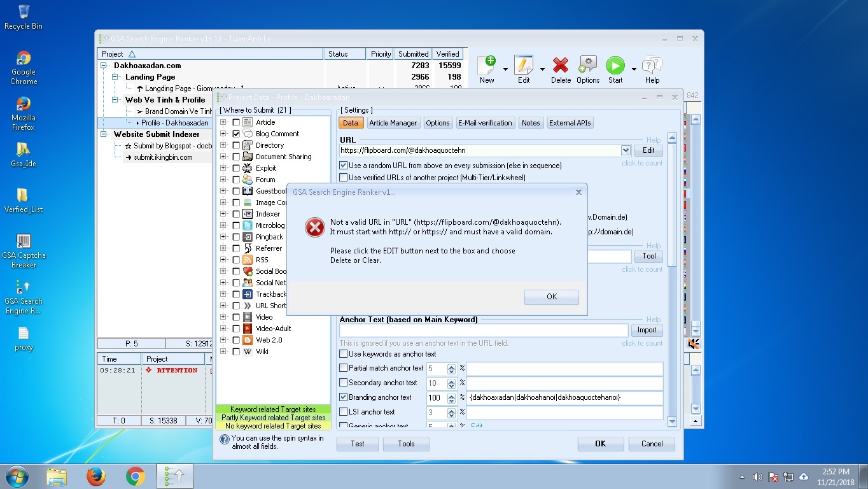The image size is (868, 489).
Task: Expand the Article tree node
Action: coord(223,122)
